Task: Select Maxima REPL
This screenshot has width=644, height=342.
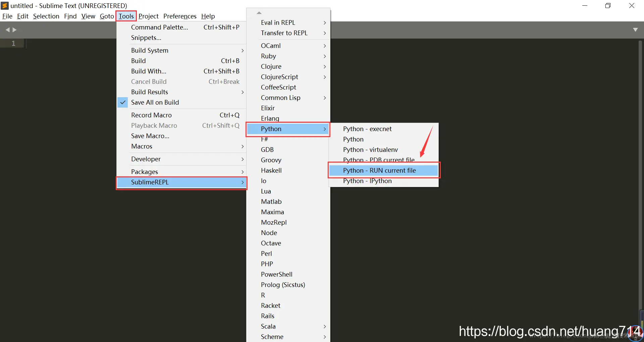Action: [x=288, y=212]
